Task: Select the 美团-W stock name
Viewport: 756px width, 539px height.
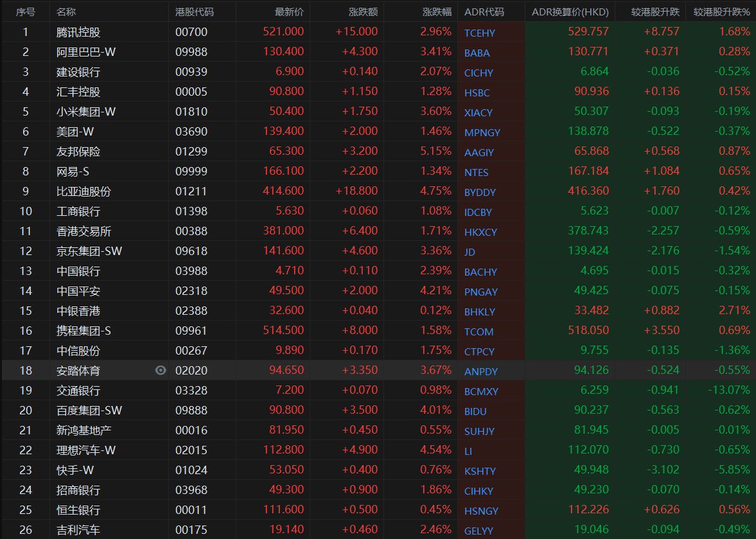Action: 75,132
